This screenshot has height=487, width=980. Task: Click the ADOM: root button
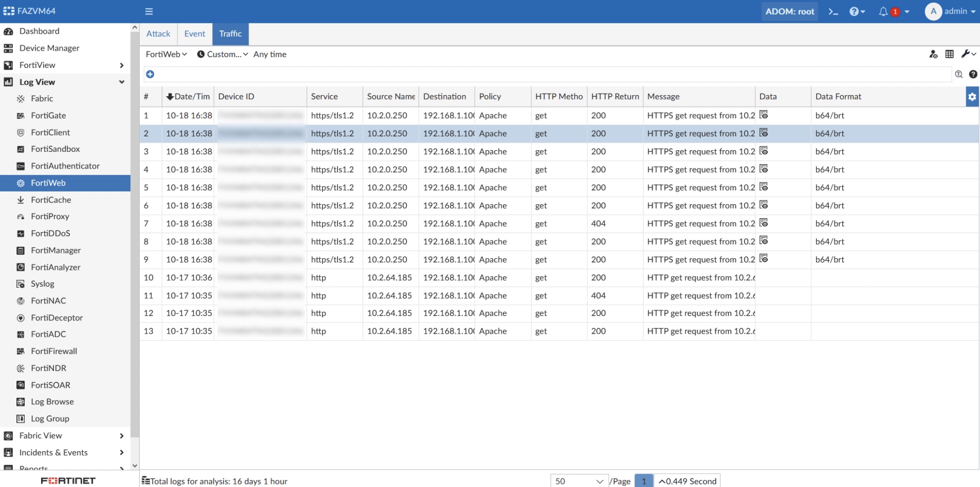click(x=790, y=11)
